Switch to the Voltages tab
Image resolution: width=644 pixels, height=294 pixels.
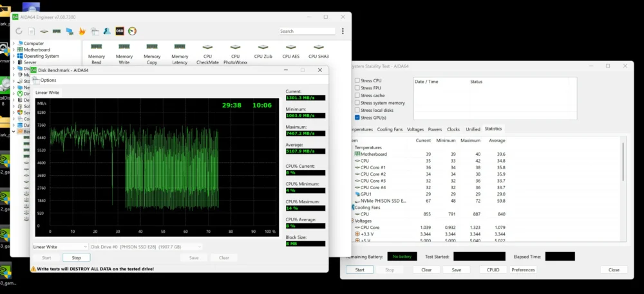click(415, 129)
